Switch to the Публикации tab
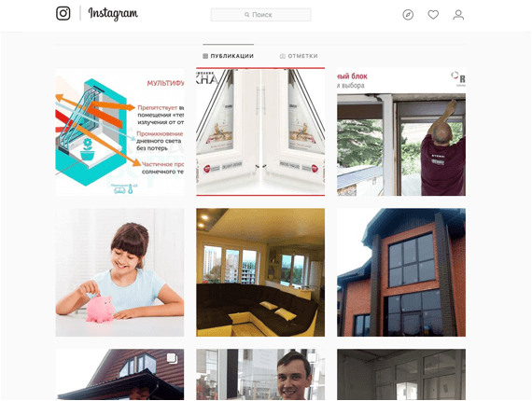 (229, 56)
